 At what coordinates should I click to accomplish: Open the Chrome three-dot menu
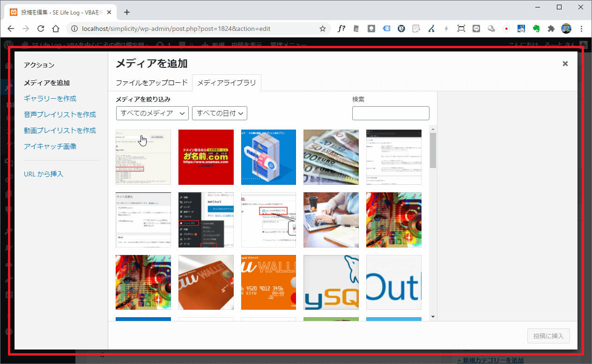(581, 29)
